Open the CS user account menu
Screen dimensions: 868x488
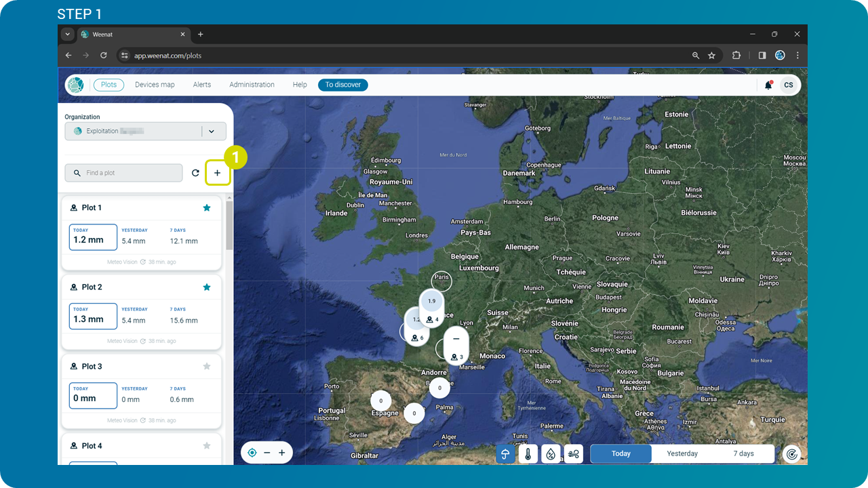(x=788, y=85)
